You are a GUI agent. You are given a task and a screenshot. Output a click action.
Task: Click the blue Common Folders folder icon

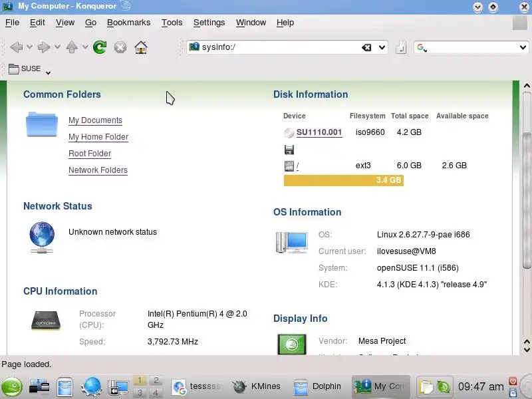[42, 124]
